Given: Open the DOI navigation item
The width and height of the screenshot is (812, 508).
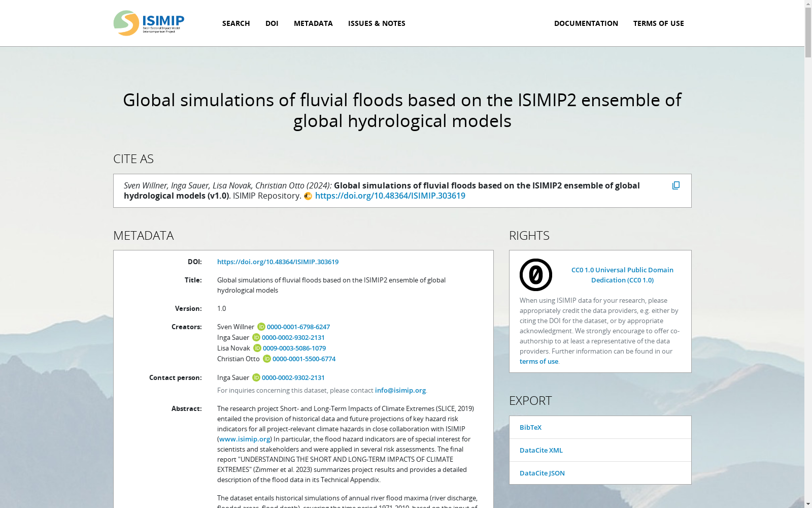Looking at the screenshot, I should [x=272, y=23].
